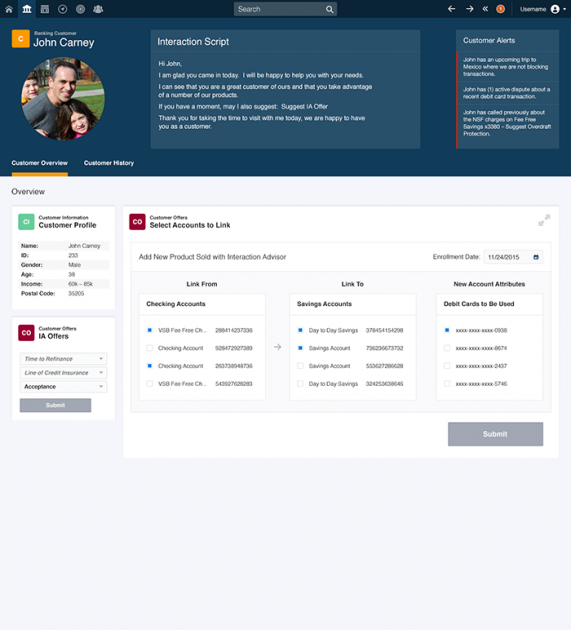
Task: Click the back arrow in top bar
Action: click(452, 9)
